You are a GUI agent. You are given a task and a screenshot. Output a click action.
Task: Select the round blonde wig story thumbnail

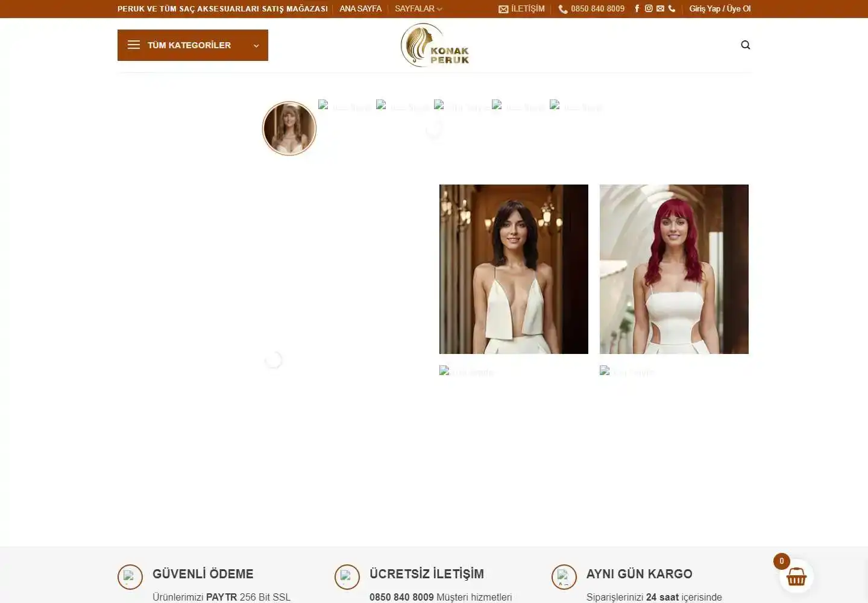[x=289, y=128]
